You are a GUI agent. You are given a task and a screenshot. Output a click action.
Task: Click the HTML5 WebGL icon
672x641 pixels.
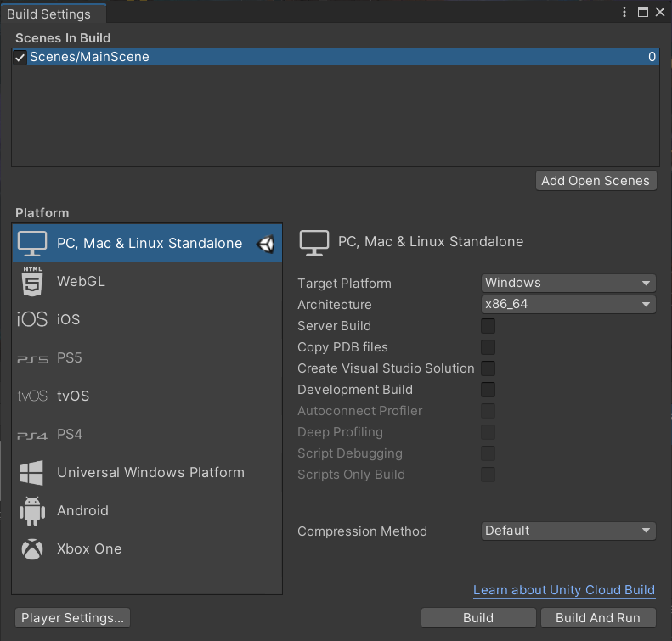coord(32,281)
